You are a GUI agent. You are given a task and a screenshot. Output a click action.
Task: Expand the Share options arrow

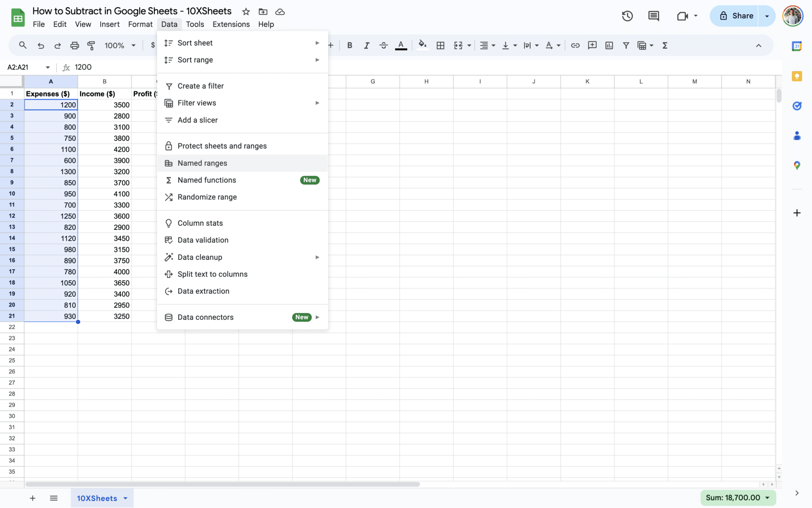click(x=767, y=16)
